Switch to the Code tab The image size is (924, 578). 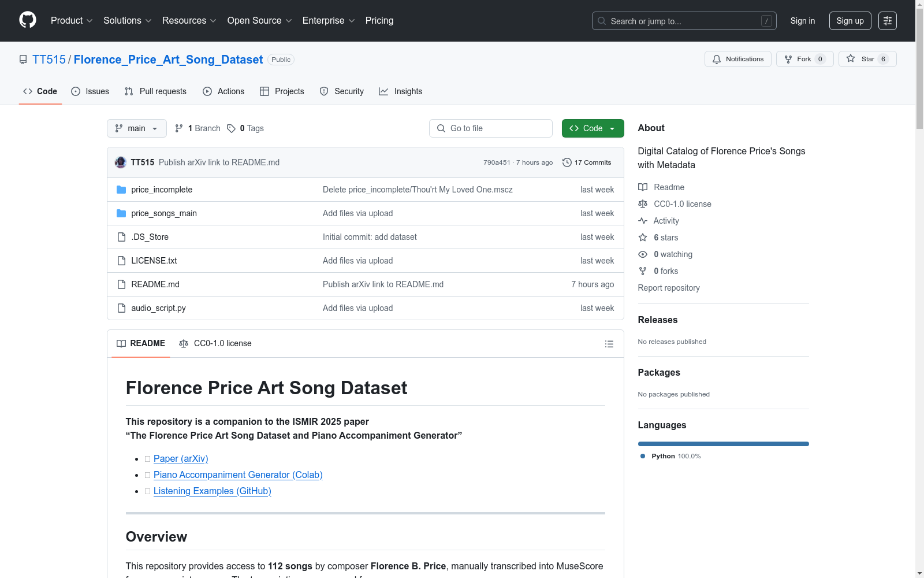coord(40,91)
